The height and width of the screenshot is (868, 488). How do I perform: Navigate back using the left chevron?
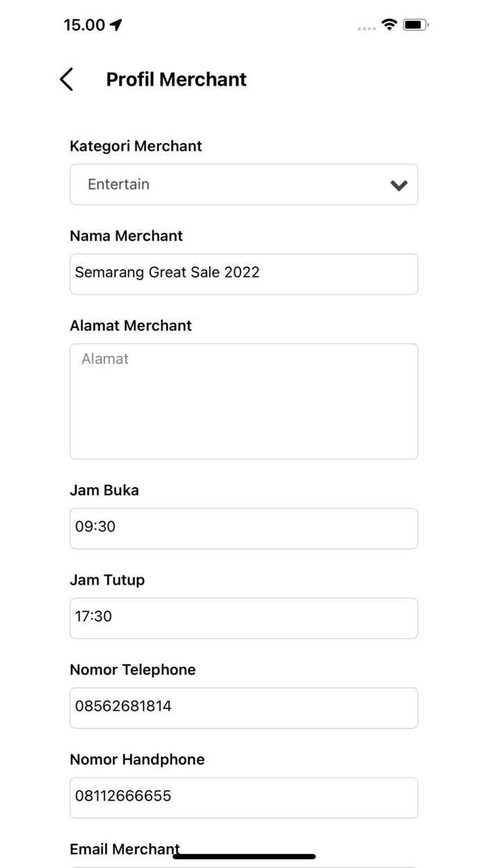tap(66, 80)
